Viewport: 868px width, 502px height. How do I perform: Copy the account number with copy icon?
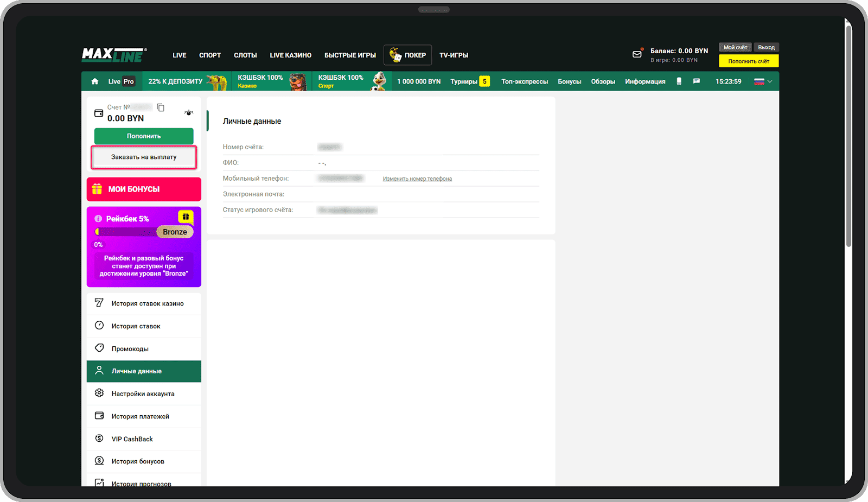(x=161, y=107)
